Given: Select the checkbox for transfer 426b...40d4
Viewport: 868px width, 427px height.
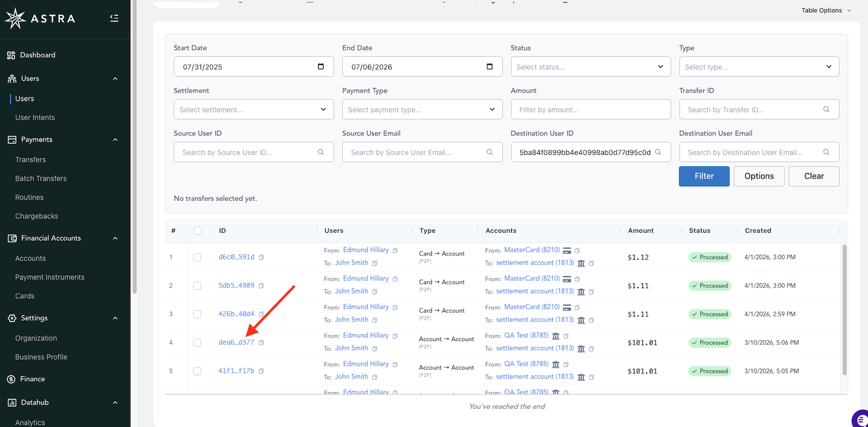Looking at the screenshot, I should pyautogui.click(x=197, y=314).
